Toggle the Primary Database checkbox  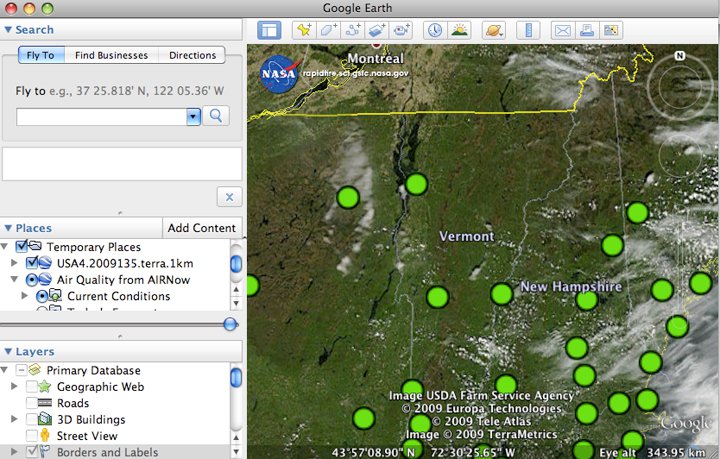point(21,369)
